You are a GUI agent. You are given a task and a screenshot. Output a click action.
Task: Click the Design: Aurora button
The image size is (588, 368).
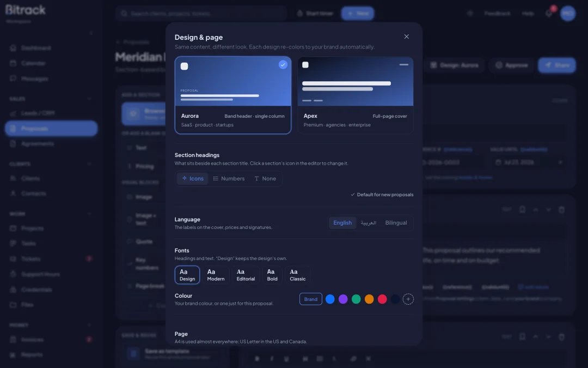point(454,65)
